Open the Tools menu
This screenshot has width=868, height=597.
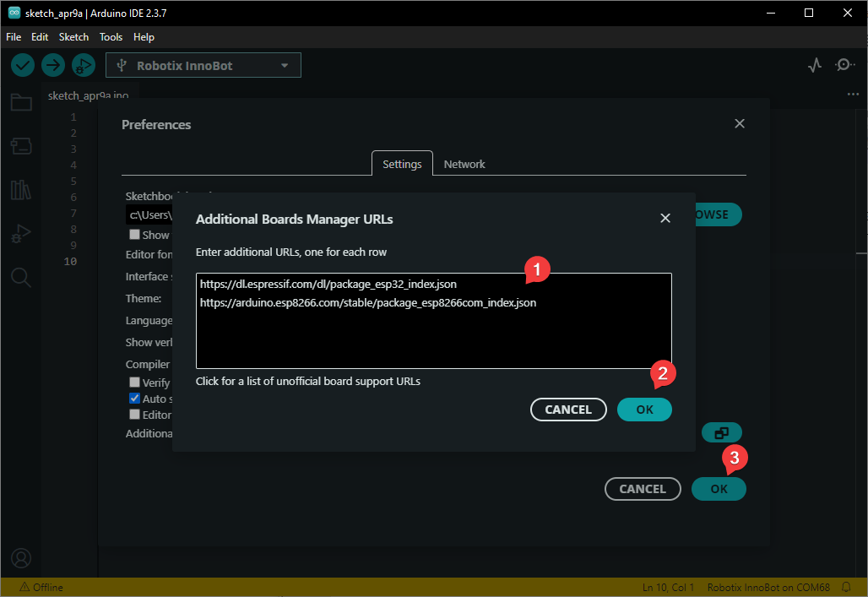pyautogui.click(x=111, y=37)
